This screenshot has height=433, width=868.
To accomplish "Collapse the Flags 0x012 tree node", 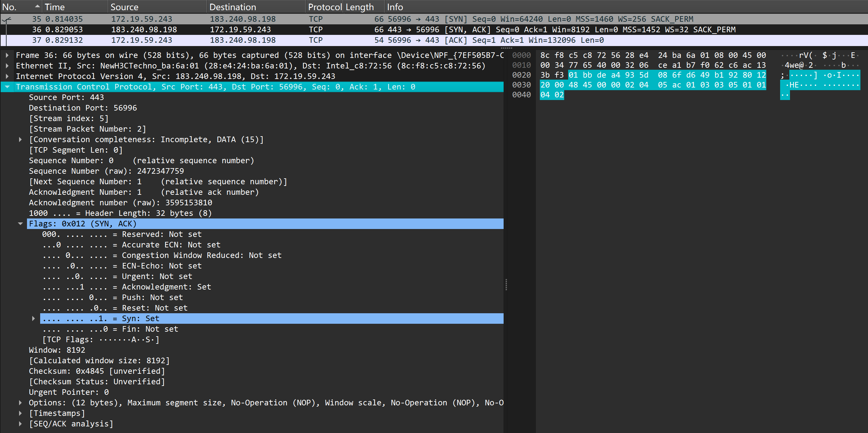I will (x=20, y=224).
